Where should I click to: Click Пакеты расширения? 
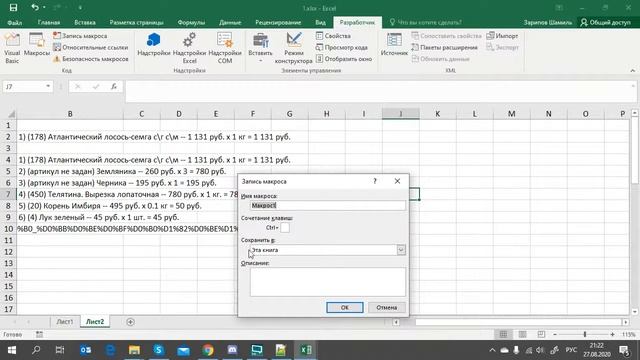[x=444, y=47]
